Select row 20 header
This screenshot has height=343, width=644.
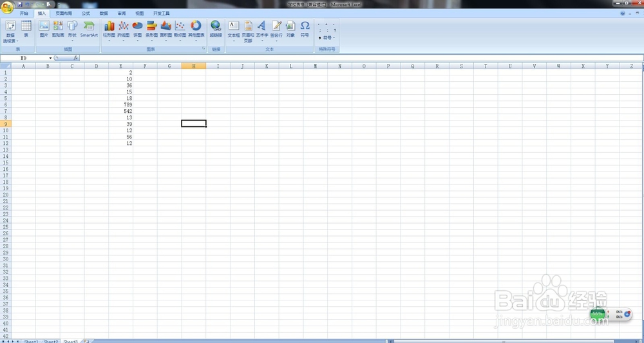coord(5,195)
